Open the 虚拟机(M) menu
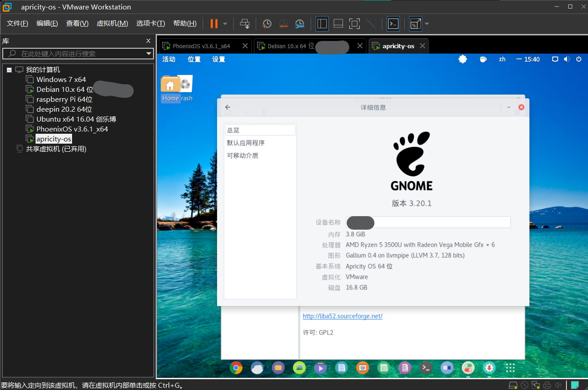Screen dimensions: 588x390 (112, 23)
